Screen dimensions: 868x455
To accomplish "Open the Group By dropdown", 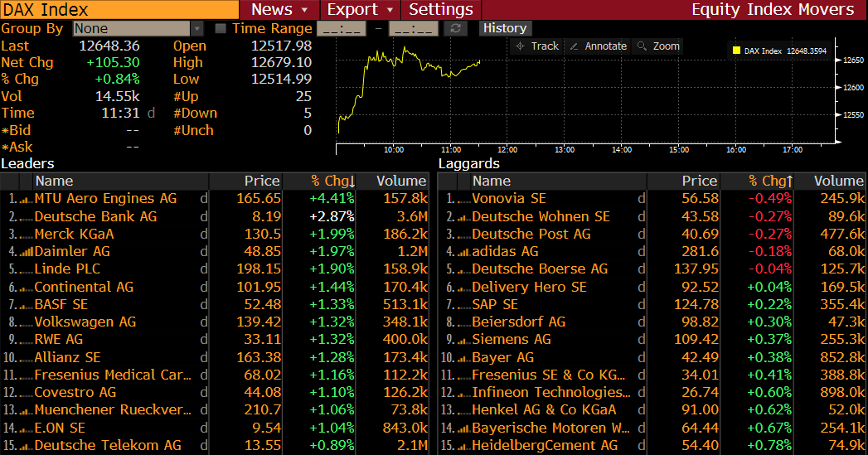I will click(196, 29).
